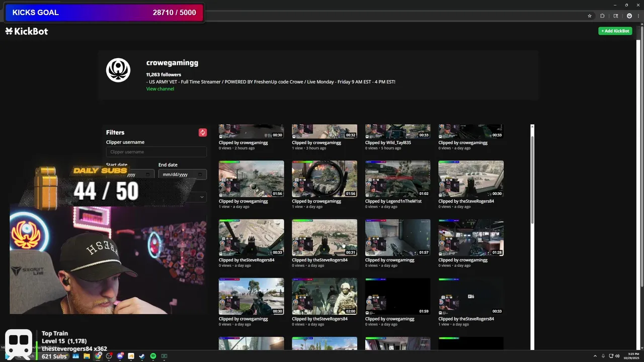Open the browser extensions puzzle icon
The image size is (644, 362).
(602, 16)
